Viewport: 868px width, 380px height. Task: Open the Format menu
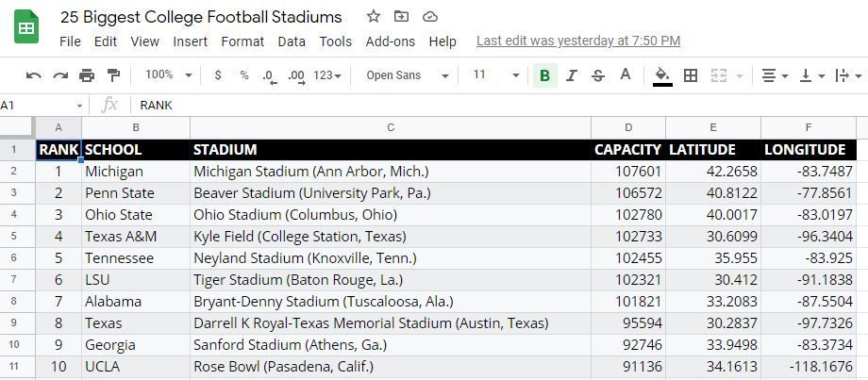242,41
